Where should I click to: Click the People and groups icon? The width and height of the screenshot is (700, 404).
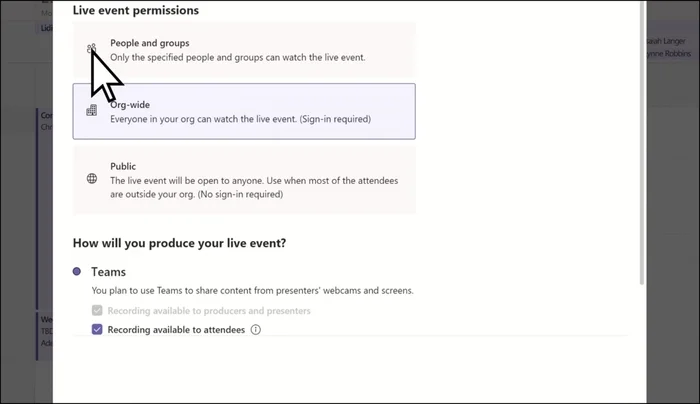click(91, 50)
